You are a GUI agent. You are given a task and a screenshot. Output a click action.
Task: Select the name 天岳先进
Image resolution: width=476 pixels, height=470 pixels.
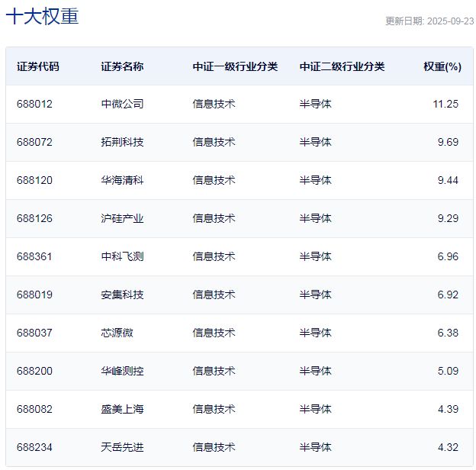(x=122, y=447)
